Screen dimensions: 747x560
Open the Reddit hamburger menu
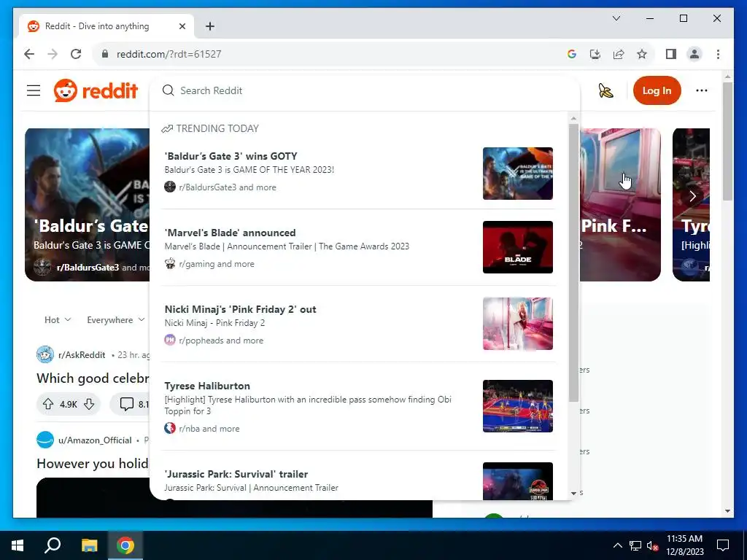(34, 90)
